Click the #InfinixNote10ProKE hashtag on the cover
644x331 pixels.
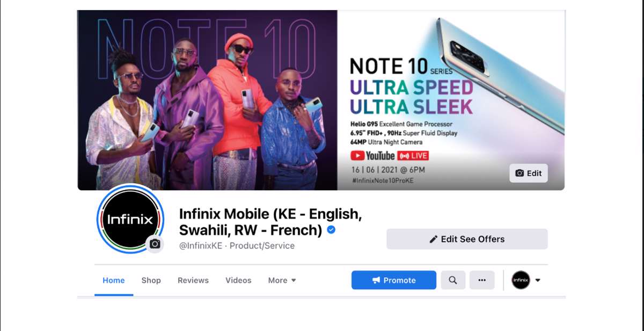[383, 181]
